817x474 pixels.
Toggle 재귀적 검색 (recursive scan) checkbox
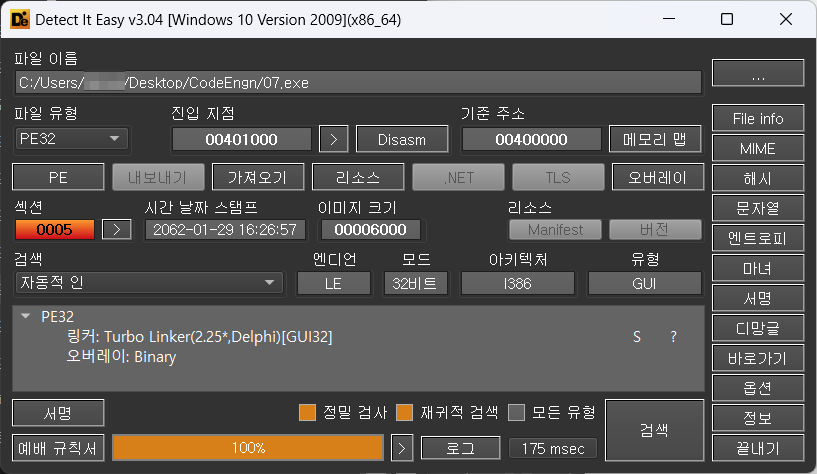(404, 413)
